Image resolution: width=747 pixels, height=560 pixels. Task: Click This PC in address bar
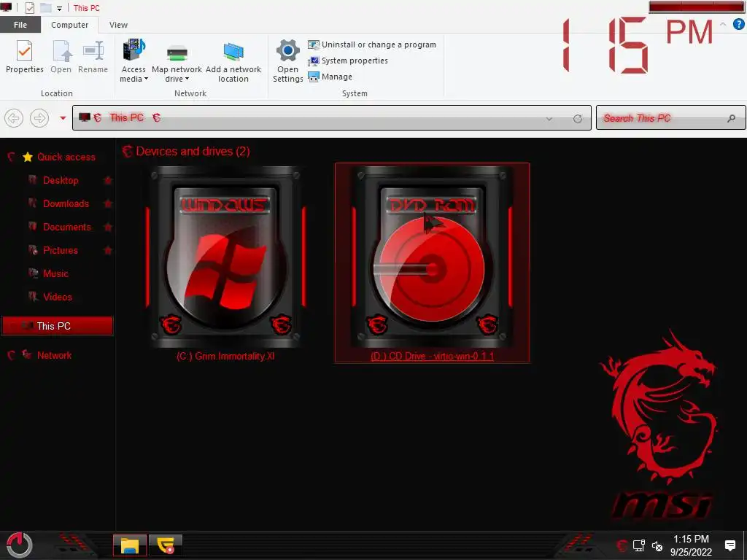[126, 117]
